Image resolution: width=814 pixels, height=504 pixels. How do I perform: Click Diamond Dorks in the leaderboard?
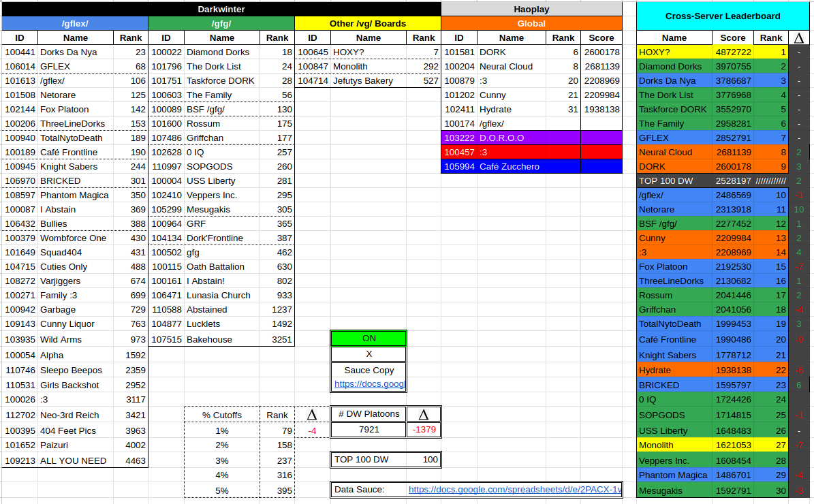tap(674, 67)
